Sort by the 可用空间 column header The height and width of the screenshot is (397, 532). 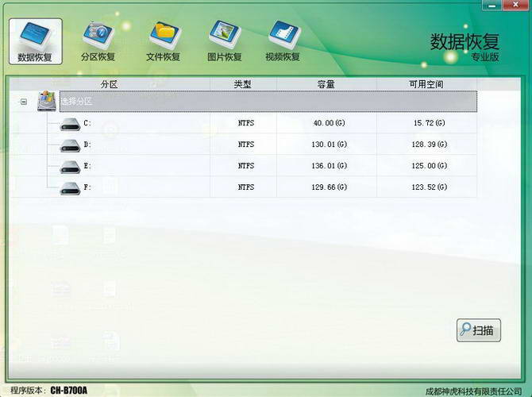[x=426, y=84]
